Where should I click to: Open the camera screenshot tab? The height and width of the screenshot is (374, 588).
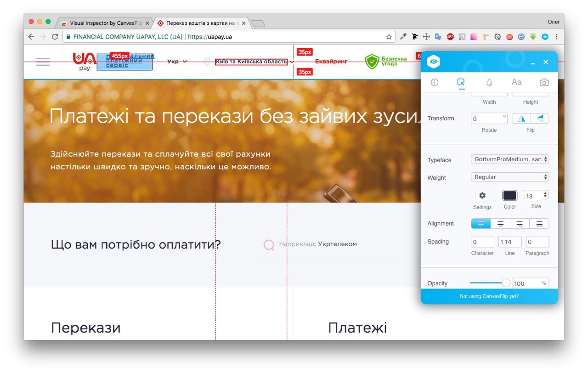544,82
